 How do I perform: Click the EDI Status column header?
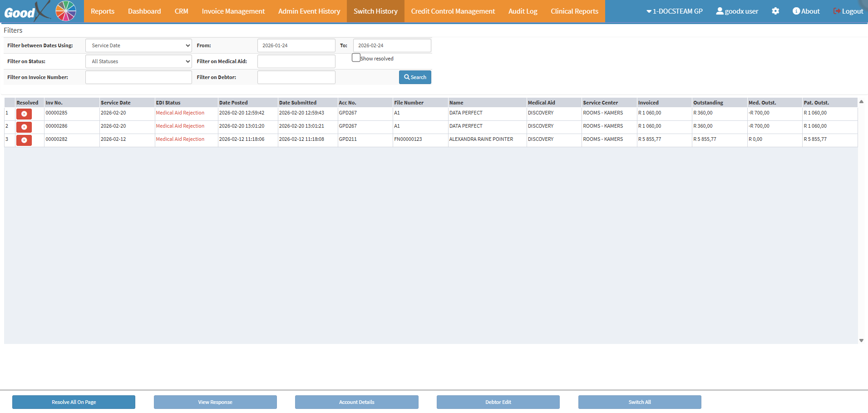coord(186,103)
